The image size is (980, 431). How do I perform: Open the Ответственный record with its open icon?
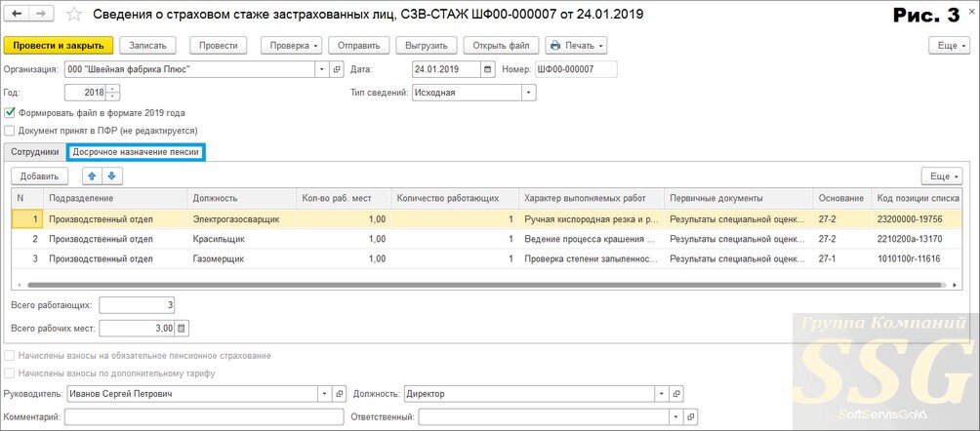(689, 416)
